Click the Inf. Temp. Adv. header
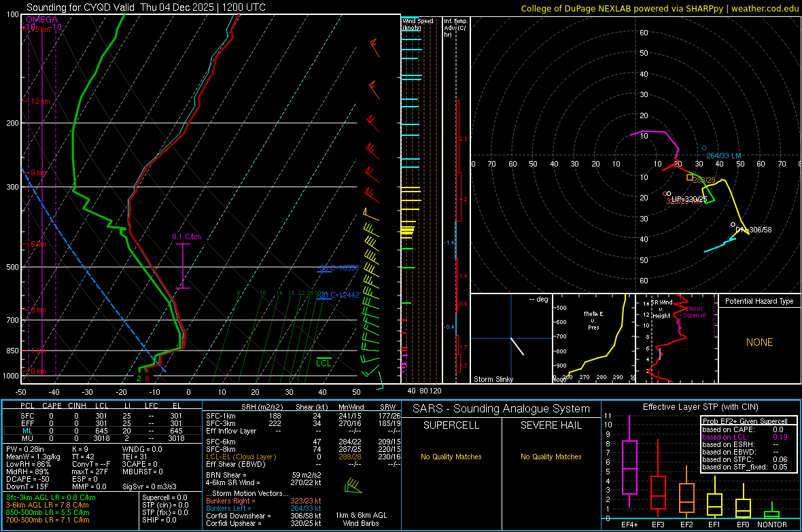Image resolution: width=802 pixels, height=532 pixels. click(x=455, y=28)
